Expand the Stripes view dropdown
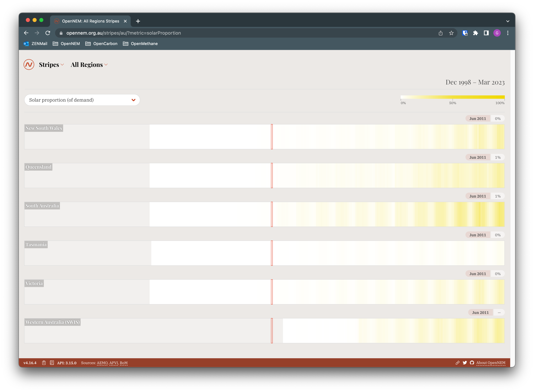 point(51,64)
